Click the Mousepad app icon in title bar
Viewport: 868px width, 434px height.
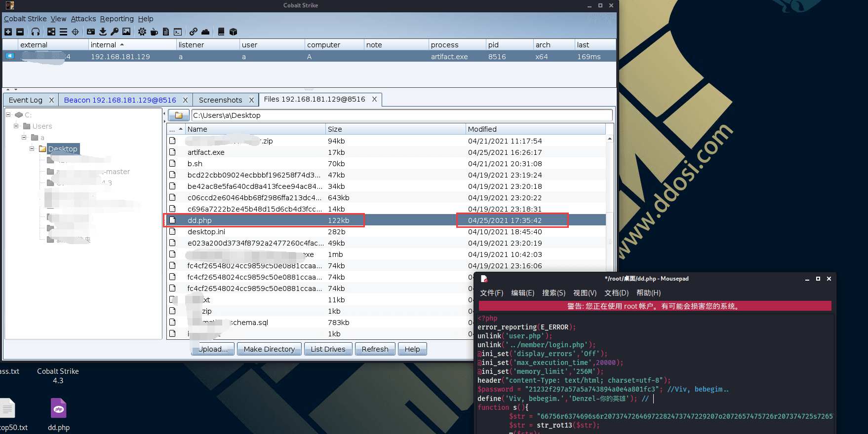pyautogui.click(x=484, y=279)
